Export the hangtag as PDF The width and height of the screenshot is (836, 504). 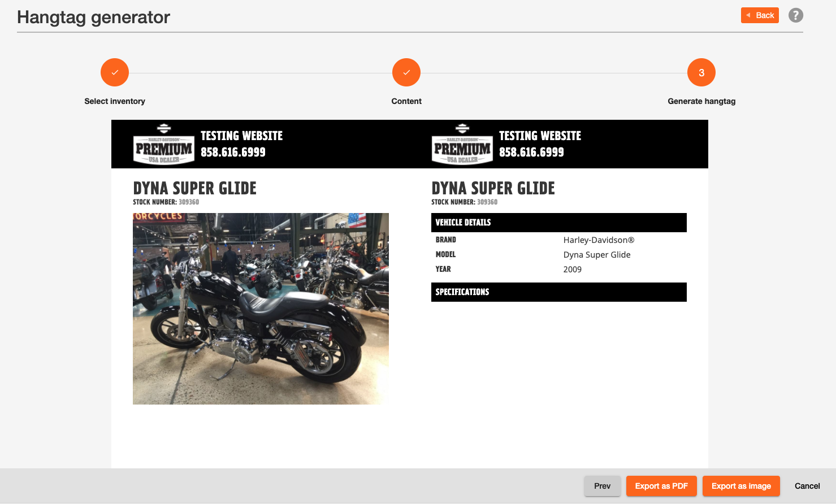661,486
